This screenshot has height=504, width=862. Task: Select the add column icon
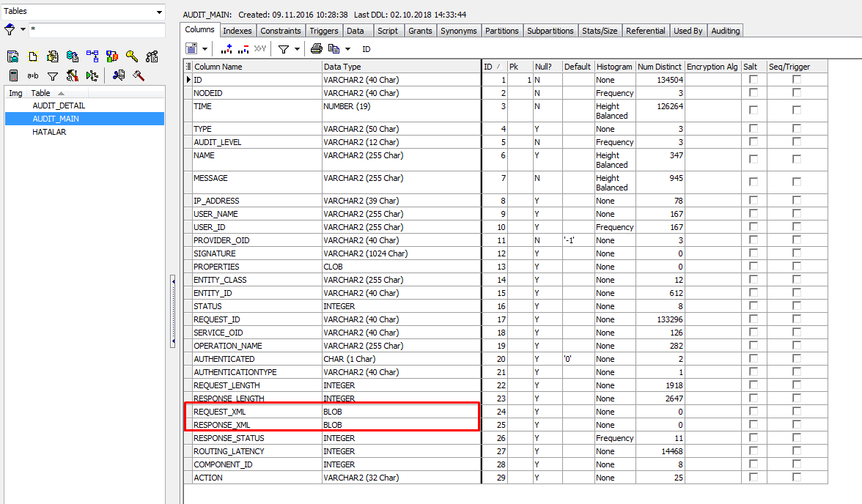[x=226, y=48]
